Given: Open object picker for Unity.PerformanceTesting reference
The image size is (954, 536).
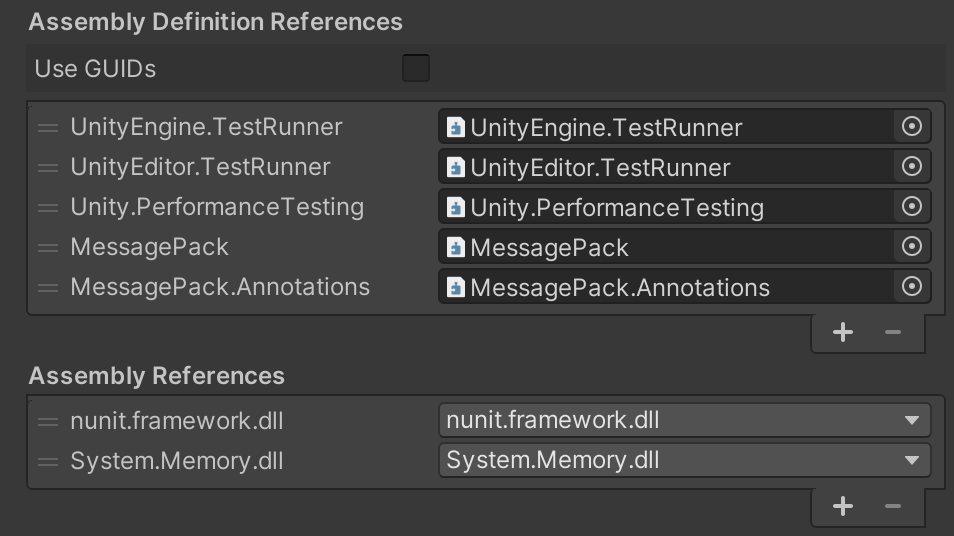Looking at the screenshot, I should [x=911, y=207].
